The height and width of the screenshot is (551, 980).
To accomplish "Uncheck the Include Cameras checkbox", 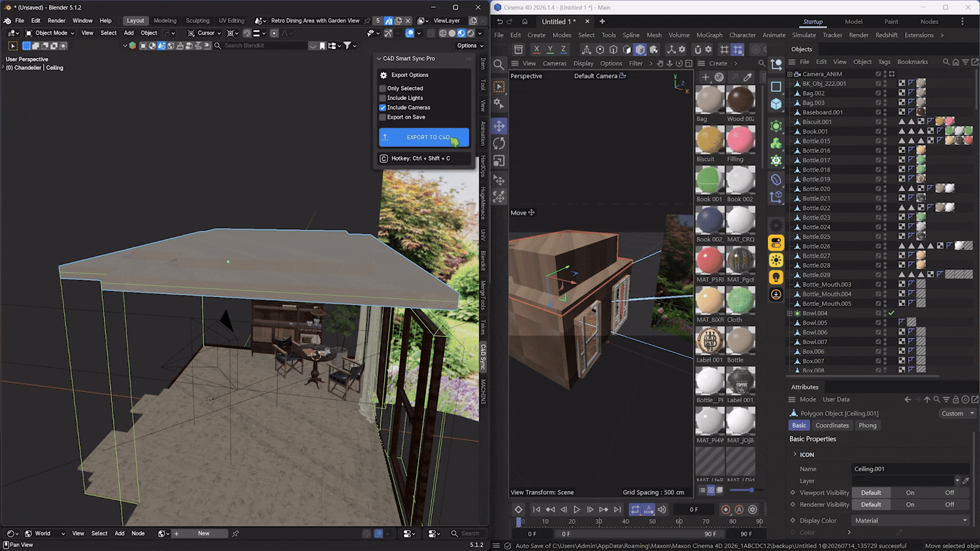I will tap(383, 108).
